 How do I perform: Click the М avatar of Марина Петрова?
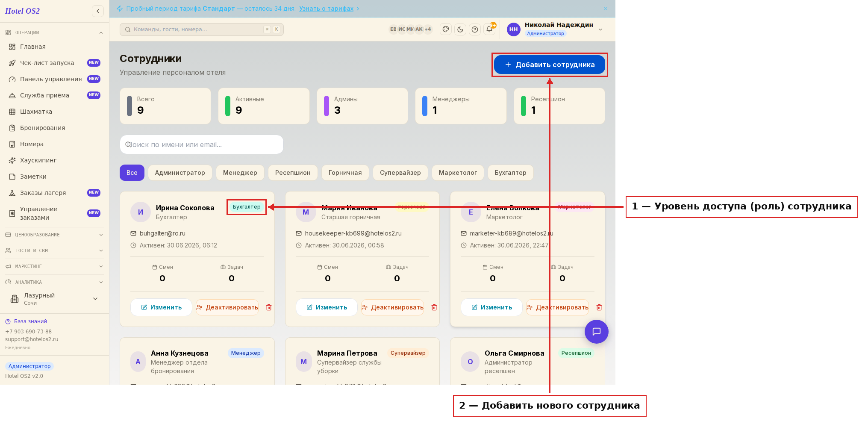point(304,362)
